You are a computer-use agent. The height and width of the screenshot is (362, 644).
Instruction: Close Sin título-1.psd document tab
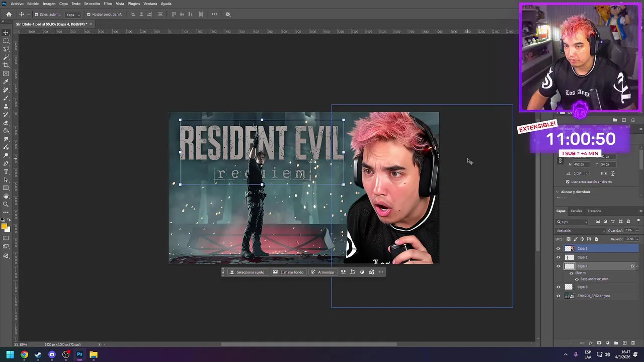[91, 24]
